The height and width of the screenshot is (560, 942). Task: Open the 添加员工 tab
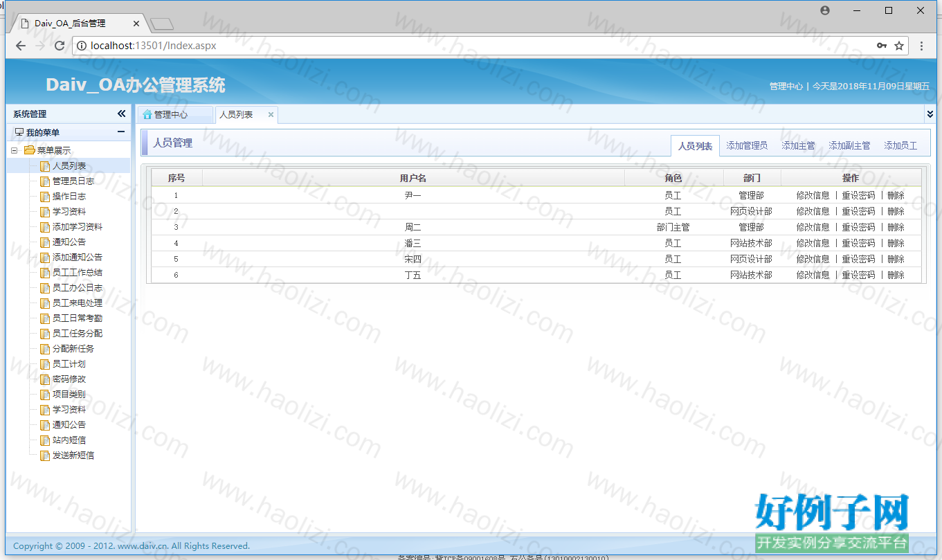[x=900, y=146]
